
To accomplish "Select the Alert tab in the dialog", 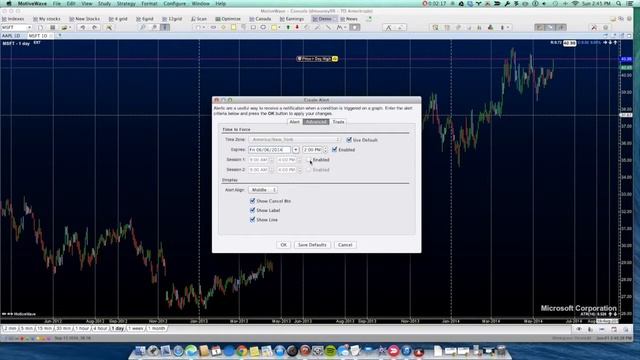I will (294, 122).
